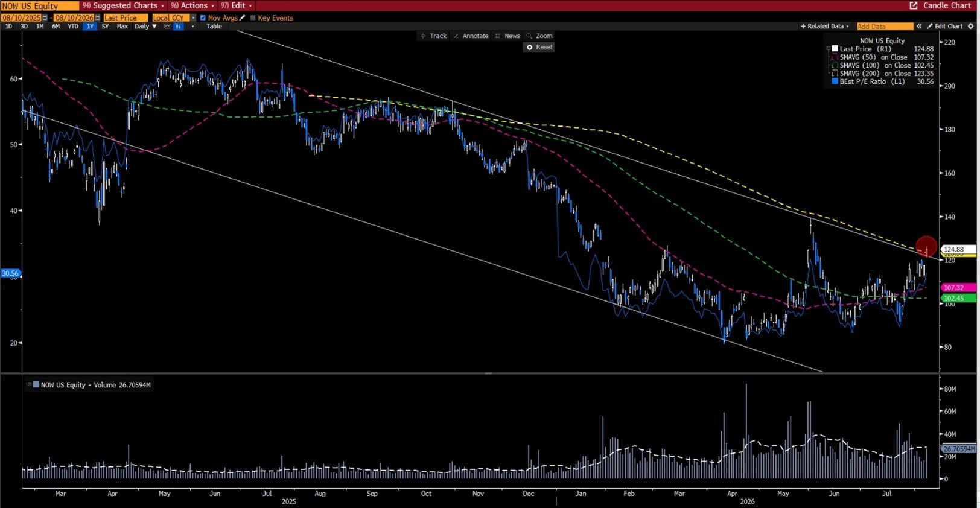Click the 102.45 SMA 100 axis label
This screenshot has height=508, width=980.
coord(958,299)
